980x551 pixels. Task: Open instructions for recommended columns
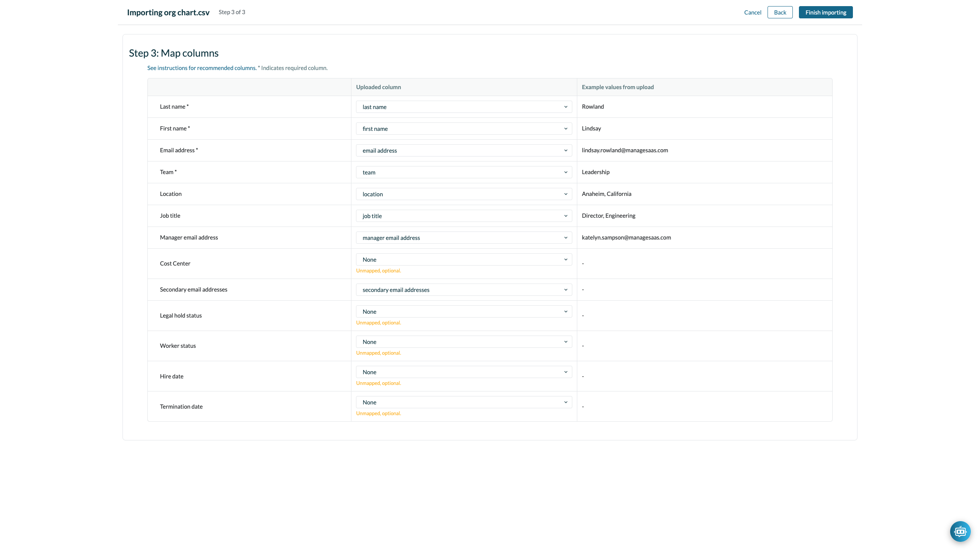(202, 68)
